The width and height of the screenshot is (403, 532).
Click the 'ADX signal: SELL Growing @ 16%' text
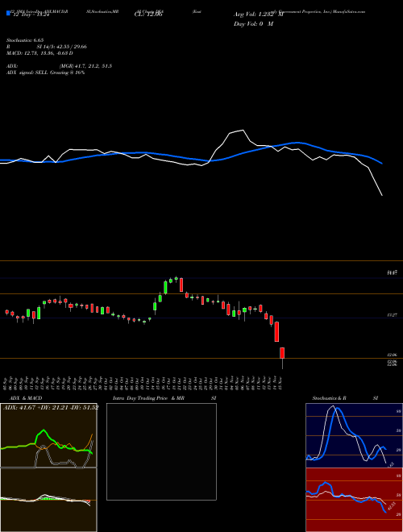click(x=45, y=73)
